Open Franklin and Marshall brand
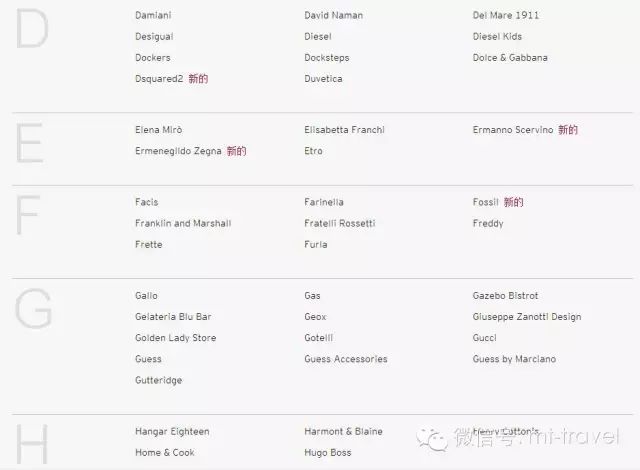This screenshot has width=640, height=470. (x=183, y=223)
